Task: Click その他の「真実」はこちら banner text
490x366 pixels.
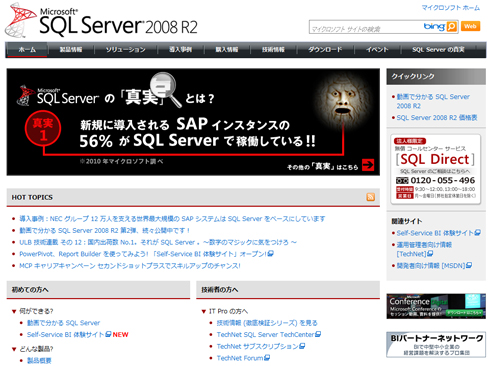Action: pyautogui.click(x=322, y=166)
